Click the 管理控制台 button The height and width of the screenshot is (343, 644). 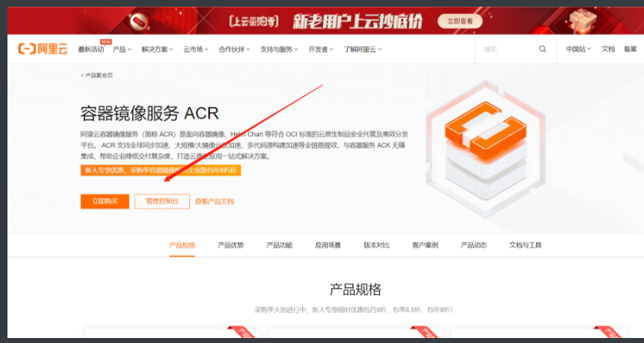[x=162, y=201]
